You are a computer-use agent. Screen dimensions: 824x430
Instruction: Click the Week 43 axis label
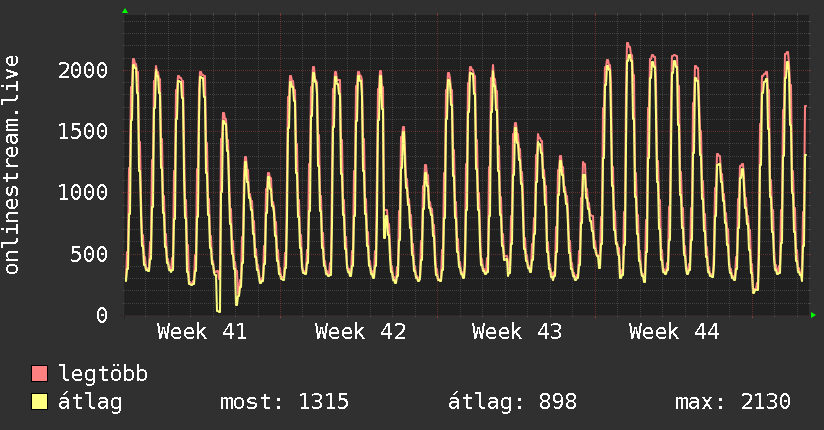(x=517, y=332)
